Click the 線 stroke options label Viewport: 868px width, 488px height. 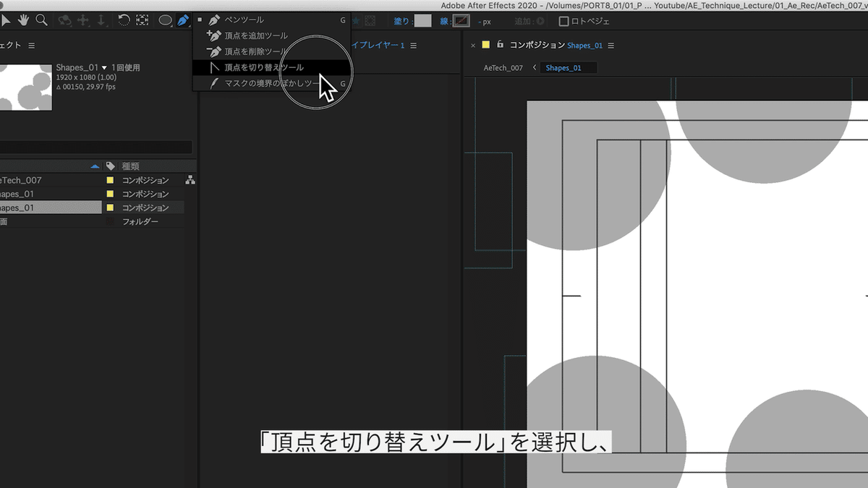[445, 21]
